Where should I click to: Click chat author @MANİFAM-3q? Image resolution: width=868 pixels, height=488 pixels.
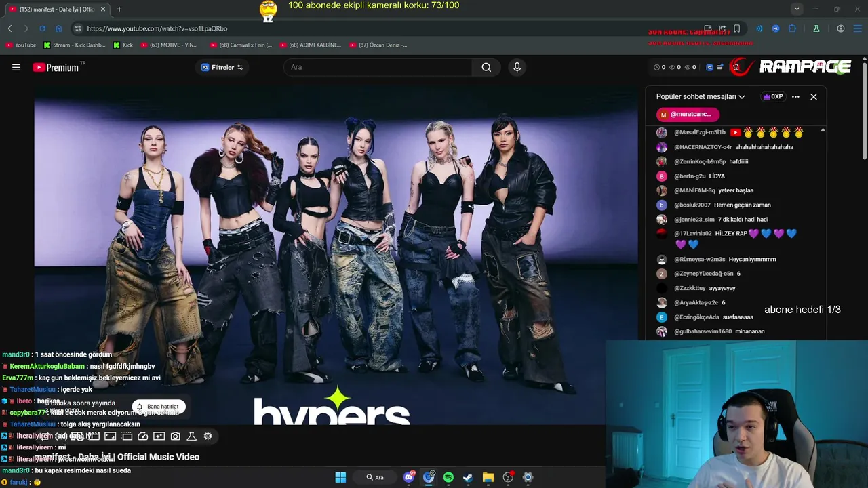(x=694, y=190)
